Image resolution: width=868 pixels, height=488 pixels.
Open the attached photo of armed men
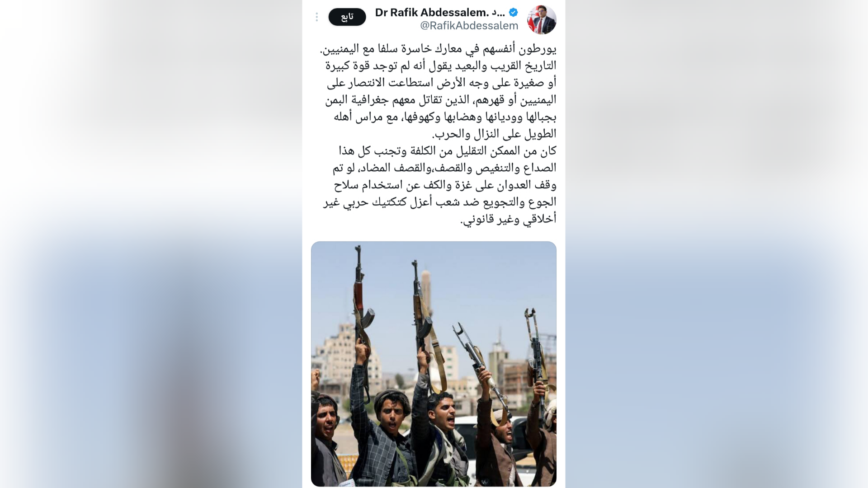(x=434, y=364)
